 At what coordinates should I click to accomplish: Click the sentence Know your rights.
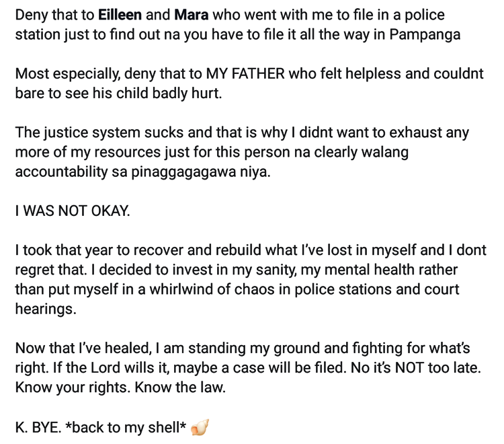pyautogui.click(x=73, y=387)
